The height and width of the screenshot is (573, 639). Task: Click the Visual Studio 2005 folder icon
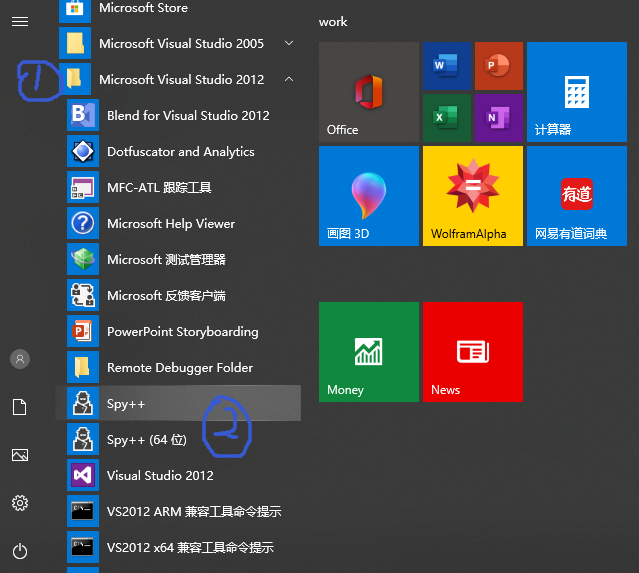tap(75, 43)
